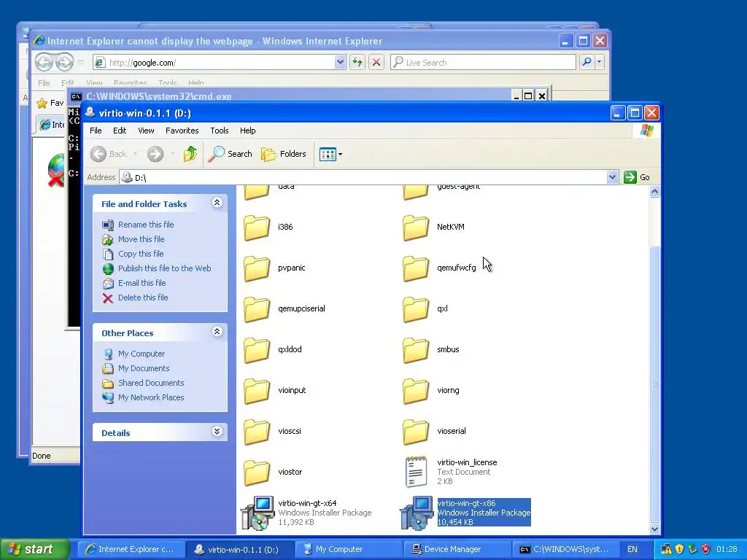The width and height of the screenshot is (747, 560).
Task: Select the viorng folder icon
Action: (x=416, y=391)
